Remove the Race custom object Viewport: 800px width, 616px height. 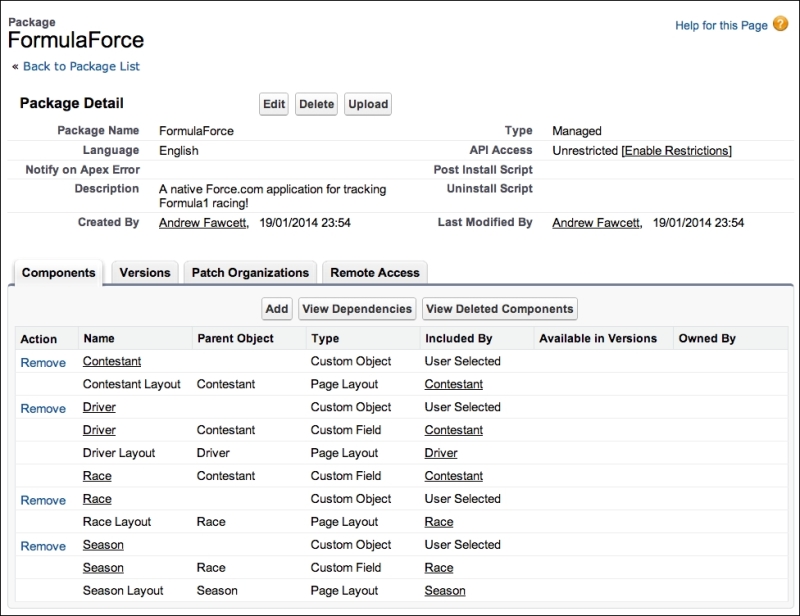pos(43,500)
